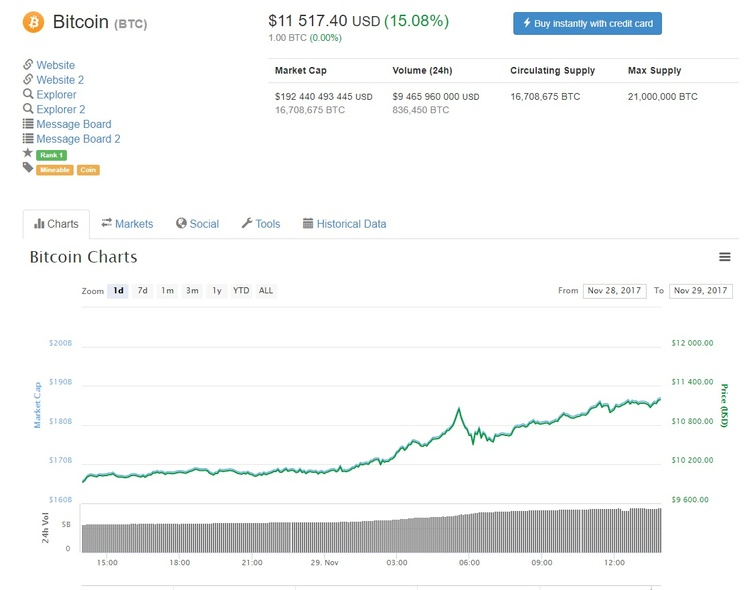
Task: Select the 1y zoom range
Action: coord(217,290)
